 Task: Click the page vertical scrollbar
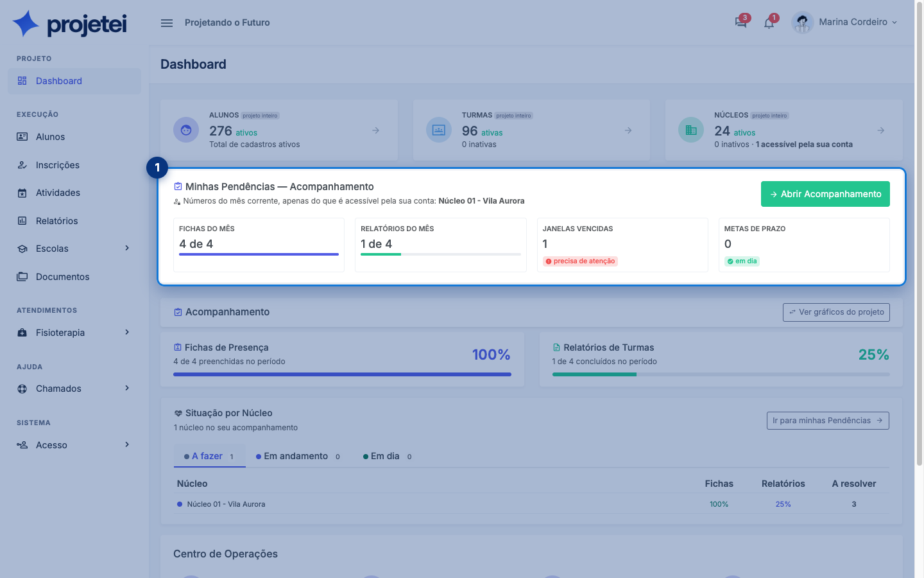[x=919, y=234]
